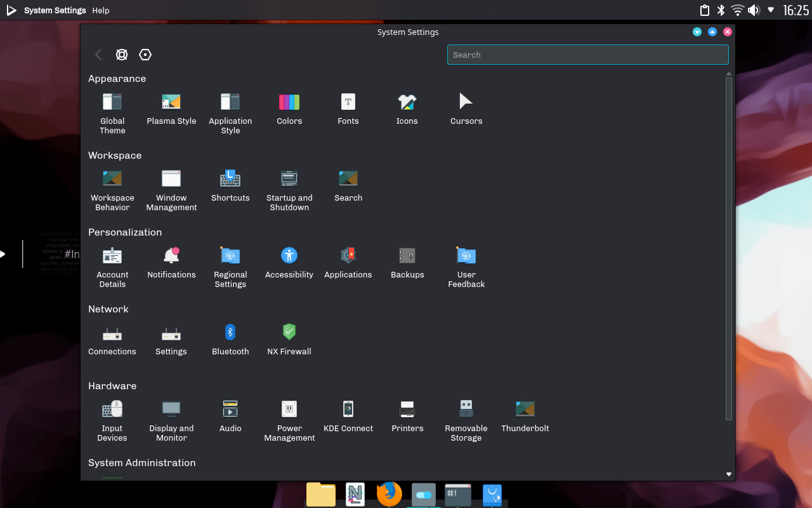Click the back navigation arrow
Screen dimensions: 812x508
[x=98, y=55]
